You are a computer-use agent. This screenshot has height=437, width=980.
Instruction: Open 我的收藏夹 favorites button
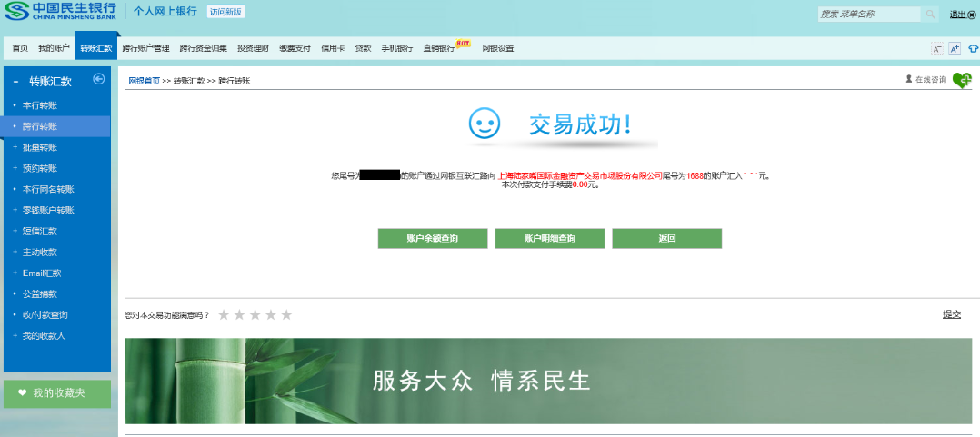coord(57,393)
